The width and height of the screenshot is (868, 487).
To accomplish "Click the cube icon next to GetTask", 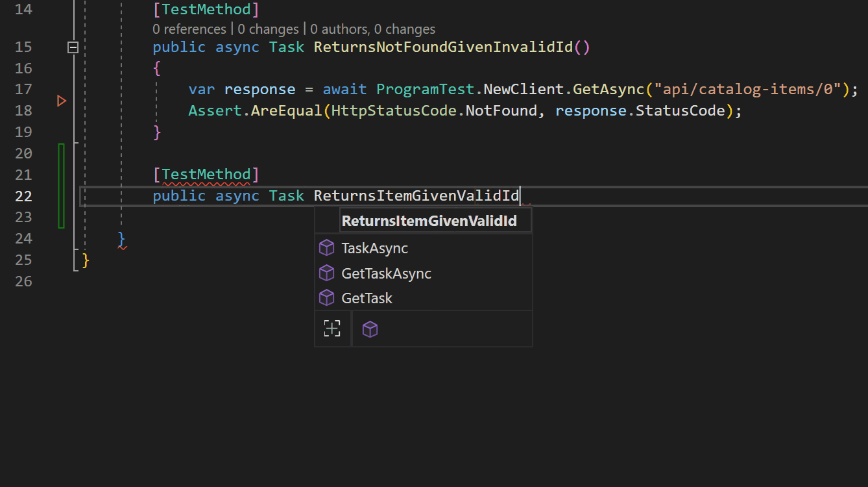I will [x=326, y=297].
